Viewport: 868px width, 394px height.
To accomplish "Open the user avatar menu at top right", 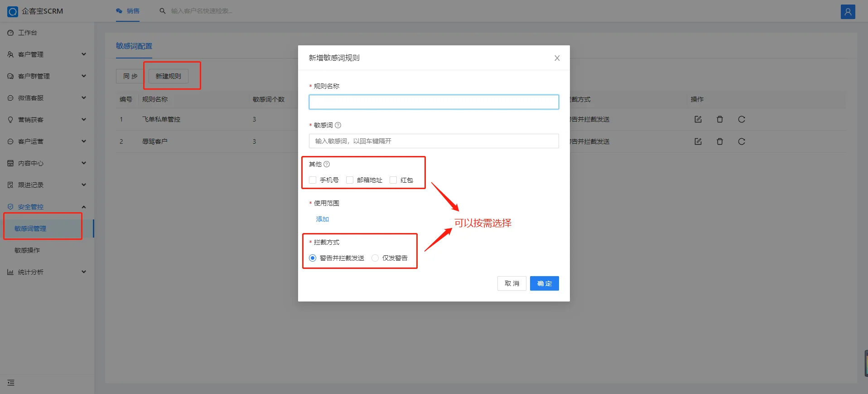I will [848, 11].
